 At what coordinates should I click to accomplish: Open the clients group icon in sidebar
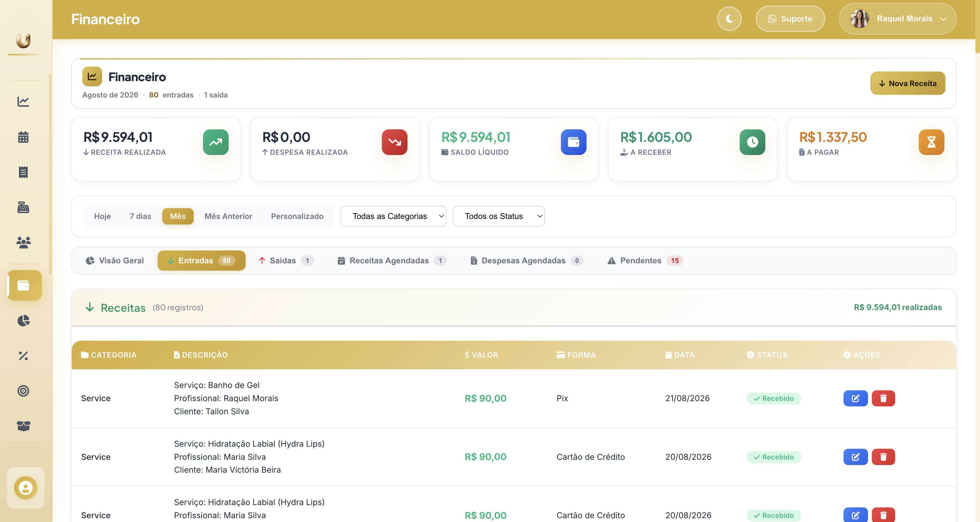[x=23, y=242]
